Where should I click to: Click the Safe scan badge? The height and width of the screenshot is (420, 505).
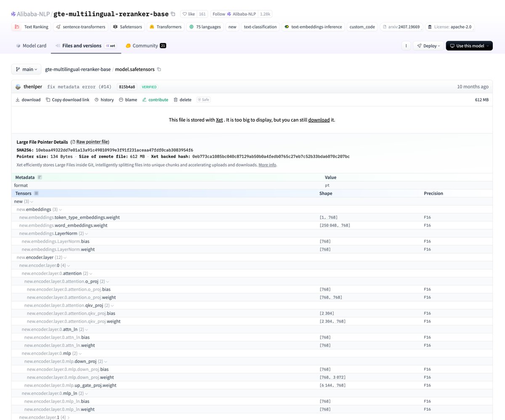(x=203, y=100)
